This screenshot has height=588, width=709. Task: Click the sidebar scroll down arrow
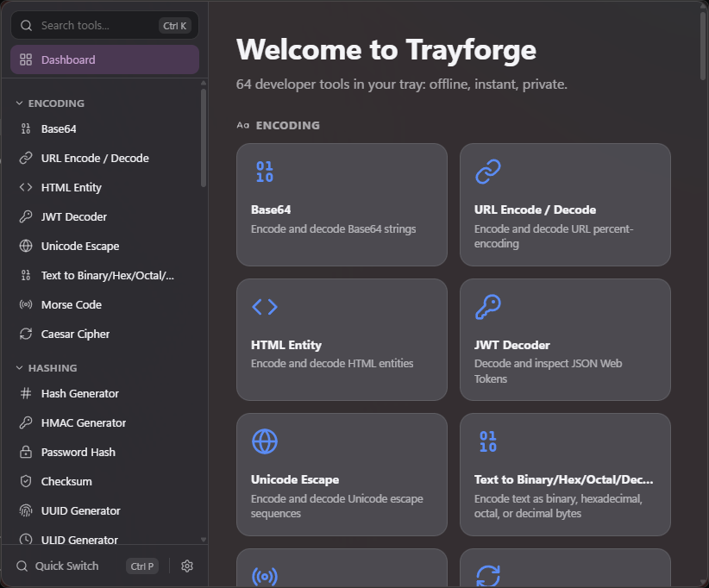(204, 540)
